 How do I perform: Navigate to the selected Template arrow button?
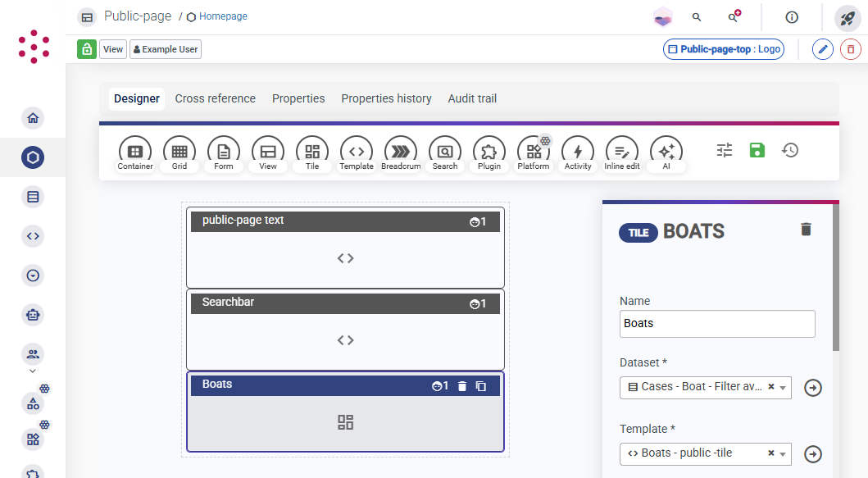click(812, 454)
